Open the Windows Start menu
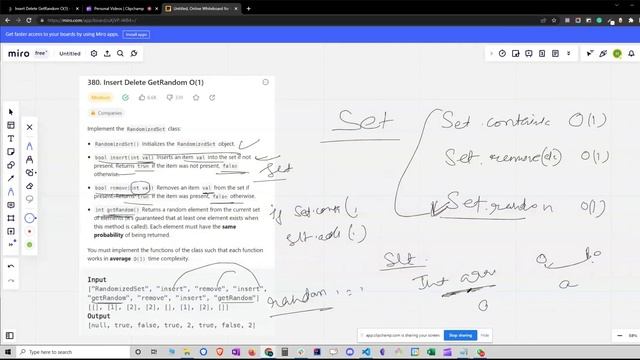This screenshot has width=640, height=360. tap(8, 352)
